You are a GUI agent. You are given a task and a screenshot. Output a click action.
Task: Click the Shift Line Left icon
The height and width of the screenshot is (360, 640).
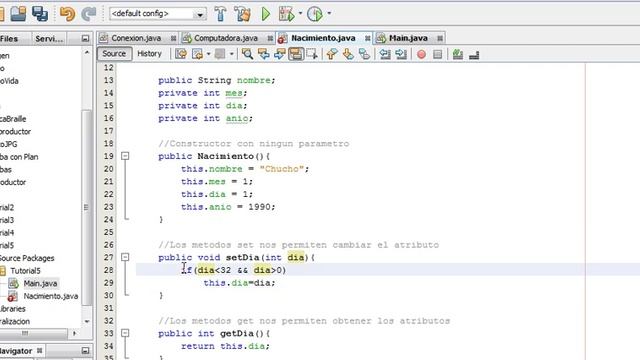point(385,54)
